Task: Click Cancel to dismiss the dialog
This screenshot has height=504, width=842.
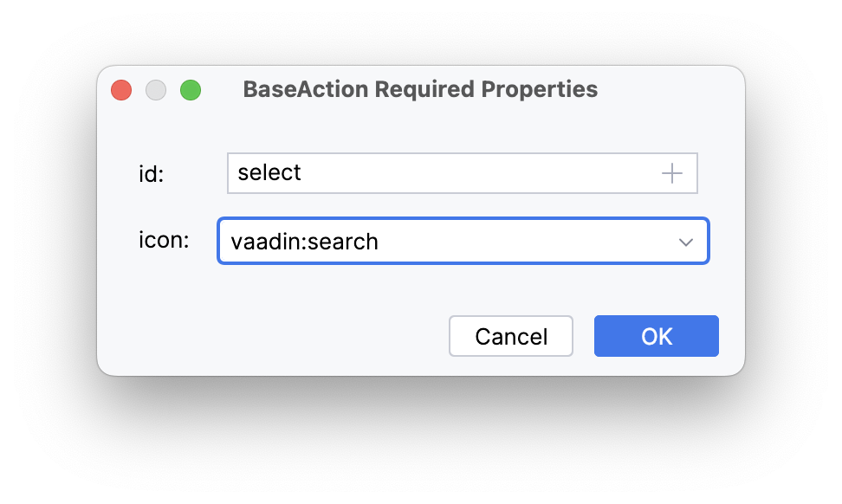Action: point(510,336)
